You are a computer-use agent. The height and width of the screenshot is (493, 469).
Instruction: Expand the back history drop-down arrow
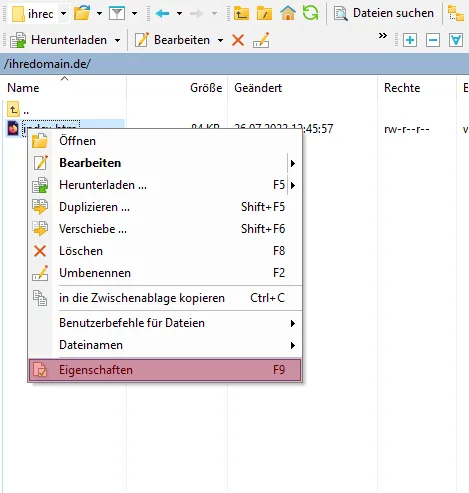[179, 14]
